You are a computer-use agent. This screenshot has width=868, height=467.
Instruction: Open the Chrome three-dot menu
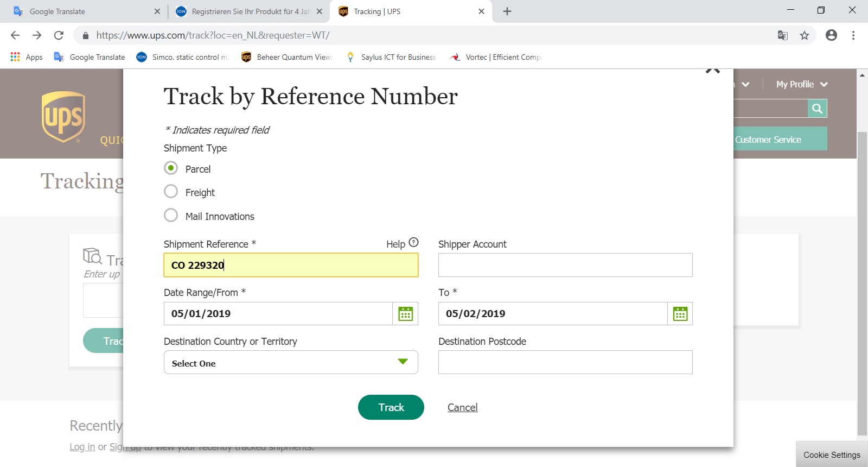pos(853,35)
